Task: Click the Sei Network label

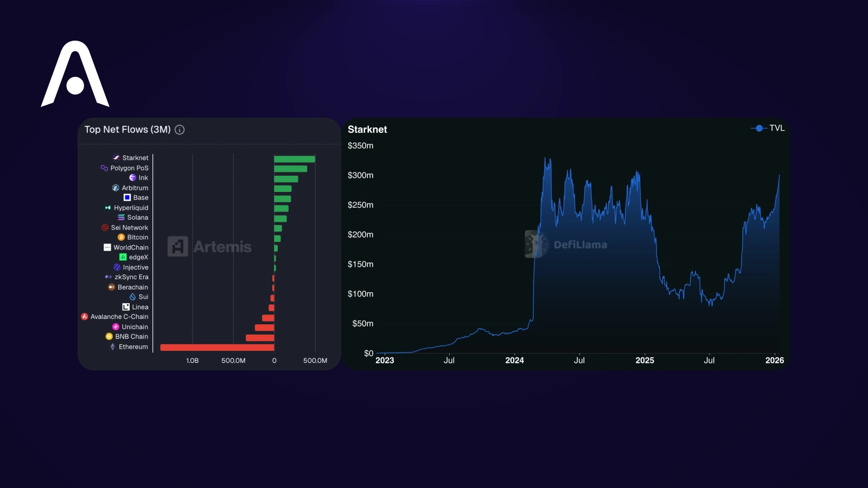Action: point(130,228)
